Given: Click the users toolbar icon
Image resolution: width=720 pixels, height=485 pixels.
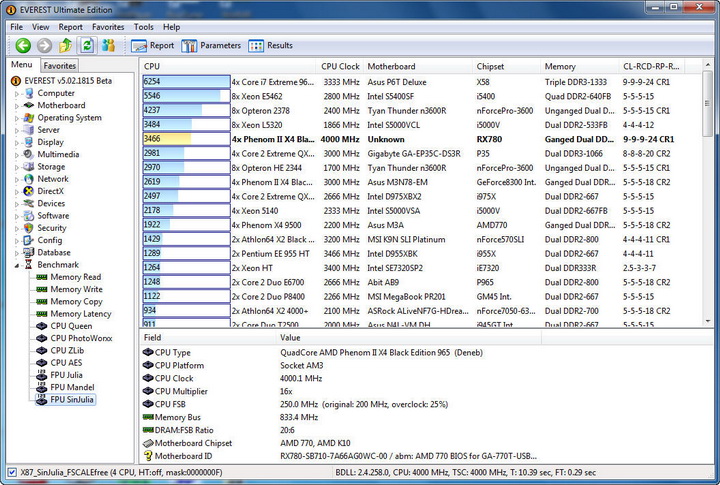Looking at the screenshot, I should [108, 45].
